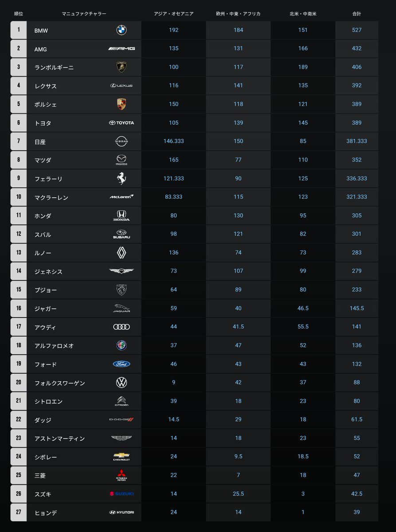Click the Jaguar logo
This screenshot has height=532, width=396.
tap(122, 308)
